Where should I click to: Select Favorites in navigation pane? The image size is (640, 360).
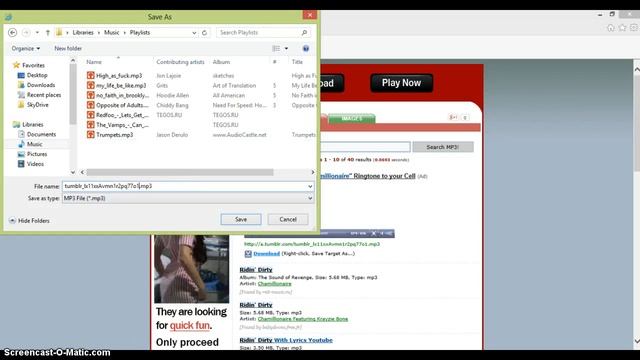click(x=33, y=65)
